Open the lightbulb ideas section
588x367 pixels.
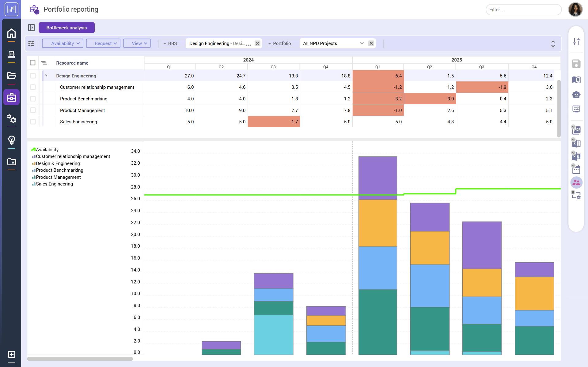pos(12,140)
